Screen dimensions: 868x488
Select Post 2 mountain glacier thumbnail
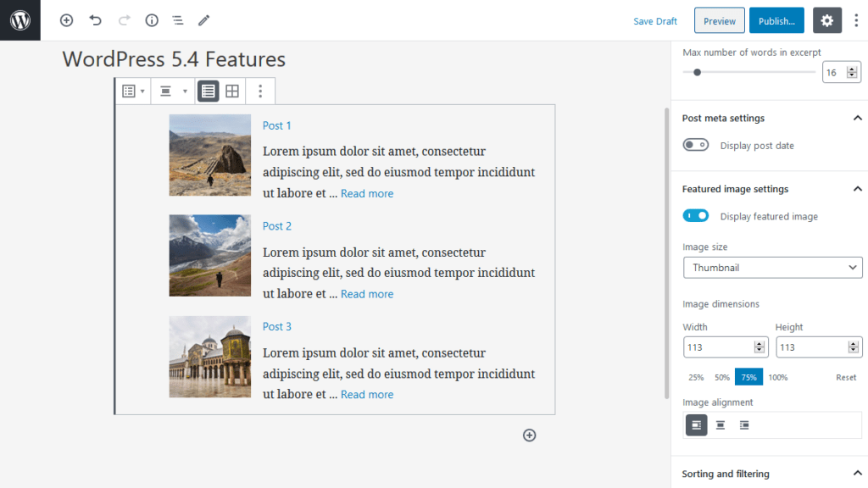(210, 256)
